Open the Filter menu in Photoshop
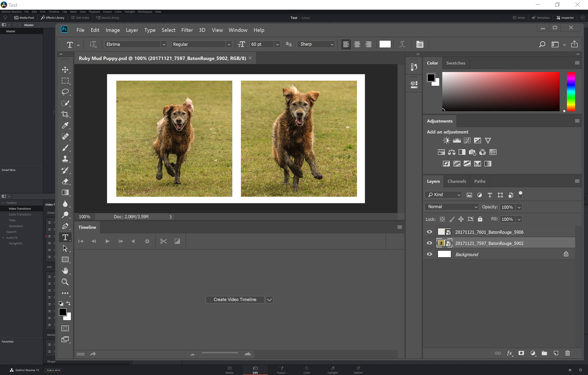The width and height of the screenshot is (588, 375). [x=187, y=30]
